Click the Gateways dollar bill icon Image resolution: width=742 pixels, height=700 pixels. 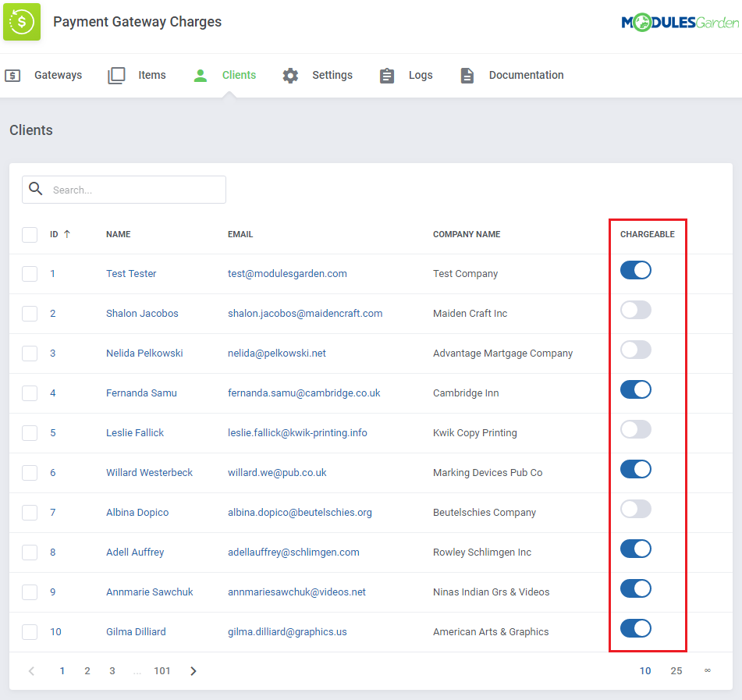(12, 75)
